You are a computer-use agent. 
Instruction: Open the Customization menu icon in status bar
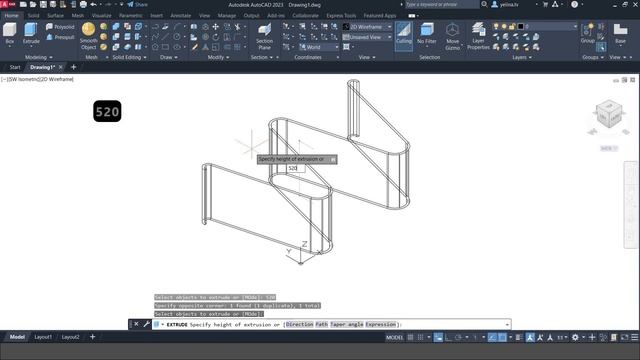635,337
